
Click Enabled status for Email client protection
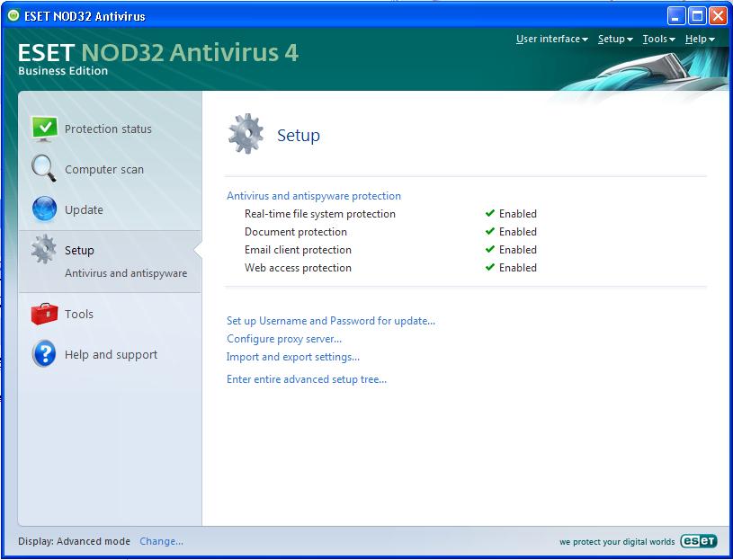click(x=518, y=249)
